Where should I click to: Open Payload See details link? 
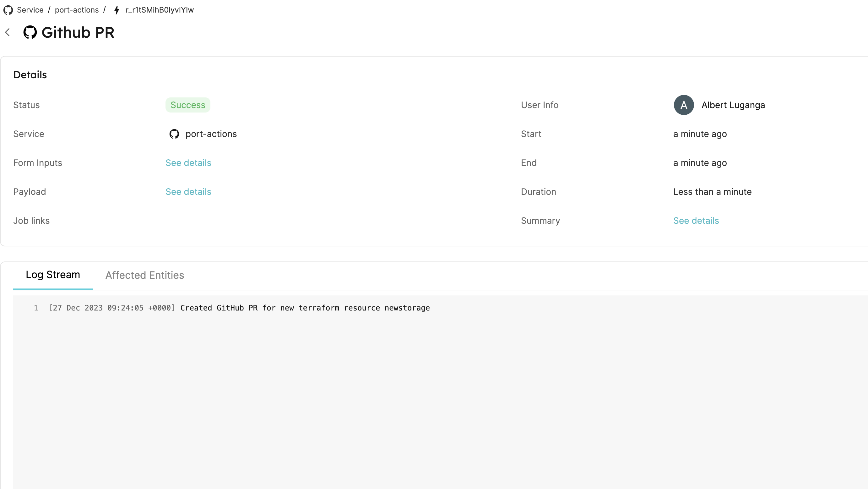(188, 192)
